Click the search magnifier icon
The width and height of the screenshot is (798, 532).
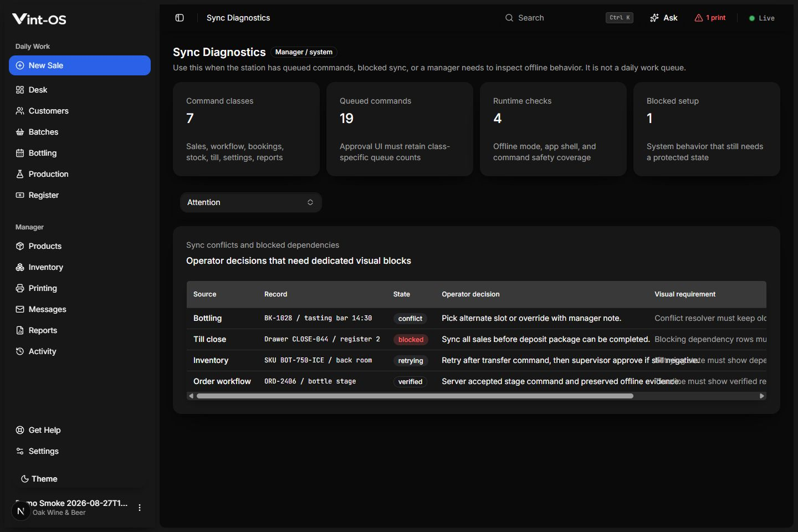(509, 18)
